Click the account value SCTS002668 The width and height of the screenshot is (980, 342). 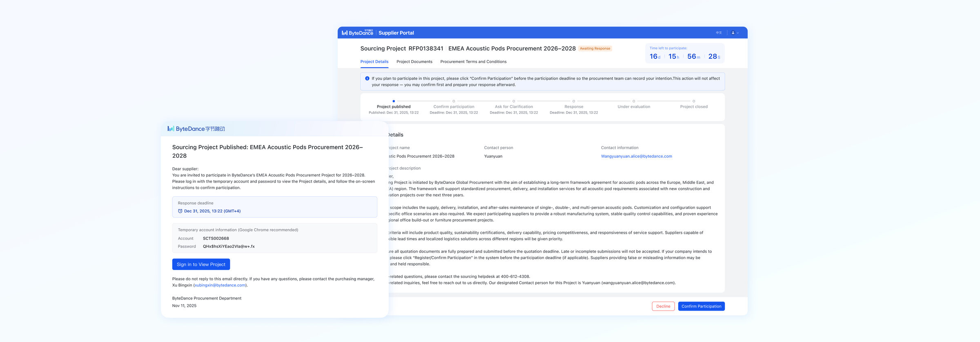click(x=216, y=239)
